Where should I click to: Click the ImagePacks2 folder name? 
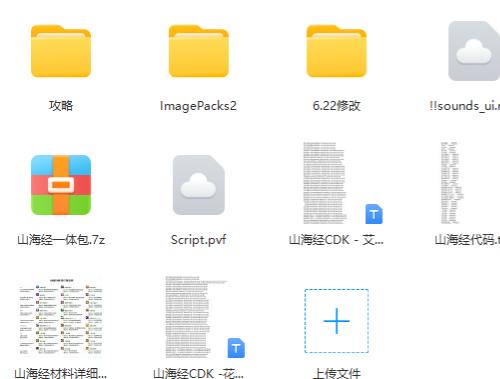[198, 106]
